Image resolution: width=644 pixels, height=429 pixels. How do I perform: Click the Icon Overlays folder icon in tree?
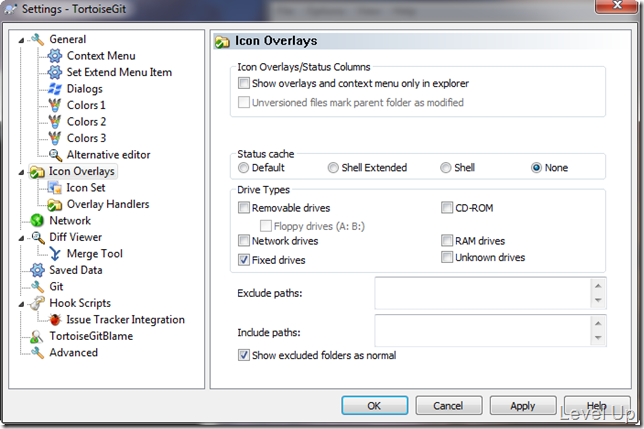[x=37, y=172]
